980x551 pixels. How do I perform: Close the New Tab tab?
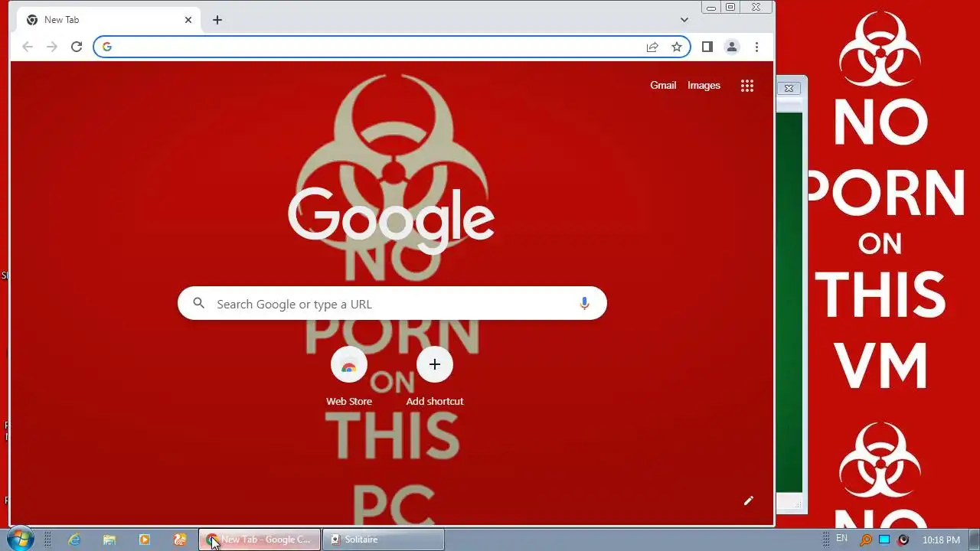pos(188,20)
